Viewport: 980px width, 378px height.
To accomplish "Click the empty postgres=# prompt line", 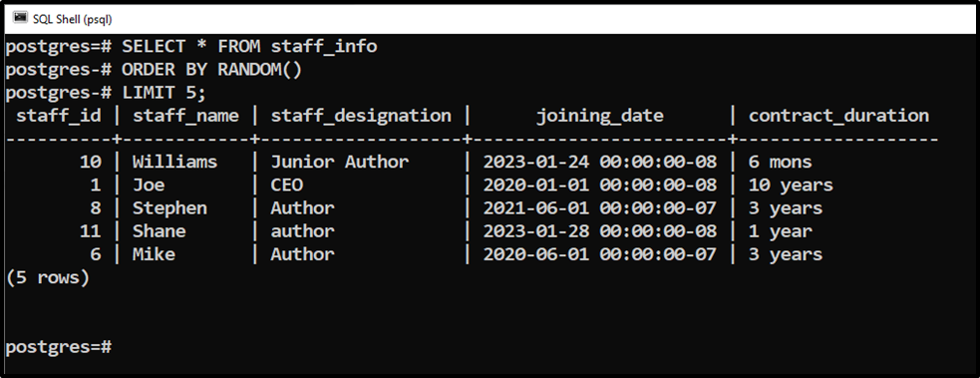I will point(59,346).
